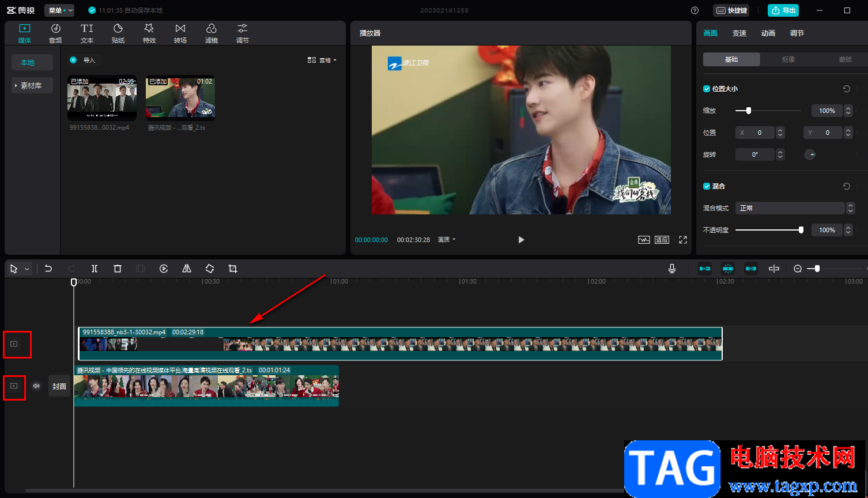Select the 本地 local media category
Screen dimensions: 868x498
tap(32, 62)
